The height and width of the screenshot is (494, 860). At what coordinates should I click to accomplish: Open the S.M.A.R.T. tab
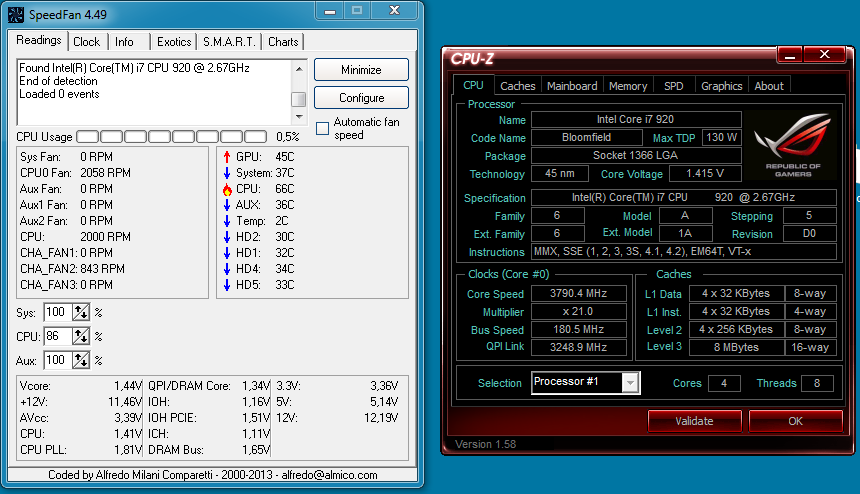[230, 42]
